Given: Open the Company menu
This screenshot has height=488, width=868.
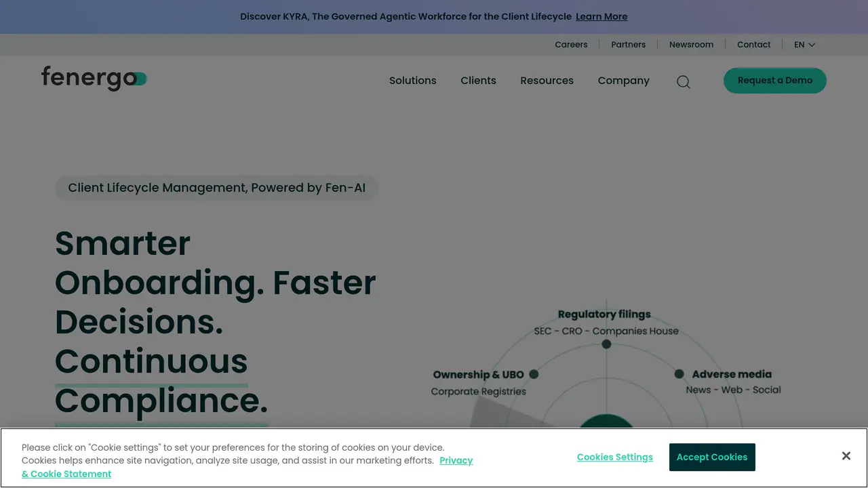Looking at the screenshot, I should point(623,81).
